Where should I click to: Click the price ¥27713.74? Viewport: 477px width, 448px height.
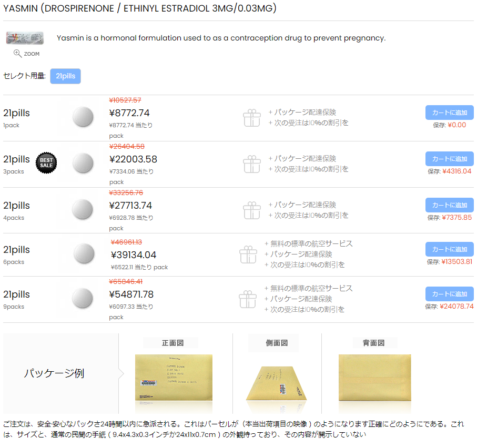click(130, 205)
